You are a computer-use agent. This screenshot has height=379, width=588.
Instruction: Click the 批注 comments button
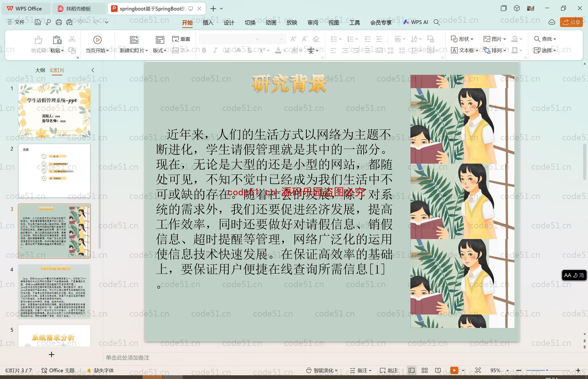click(389, 370)
